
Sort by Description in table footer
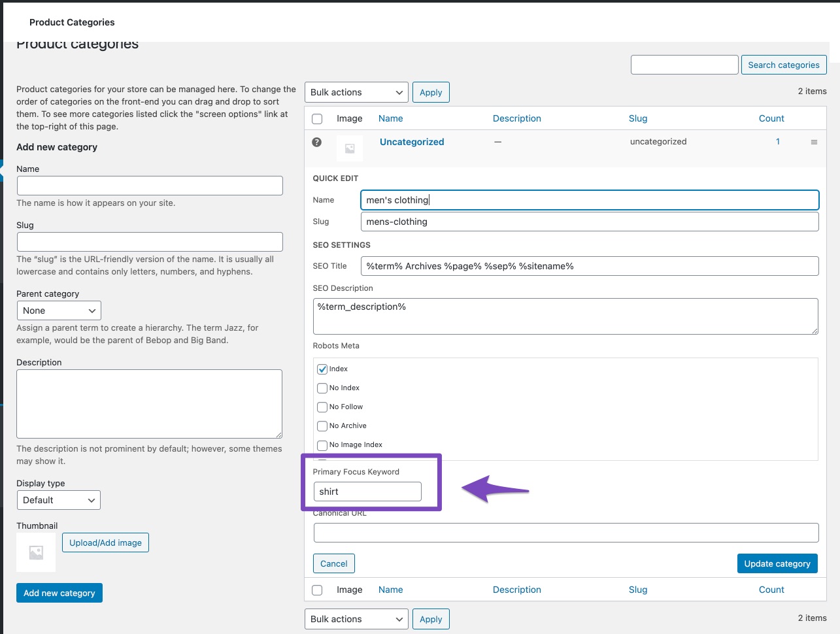(517, 590)
